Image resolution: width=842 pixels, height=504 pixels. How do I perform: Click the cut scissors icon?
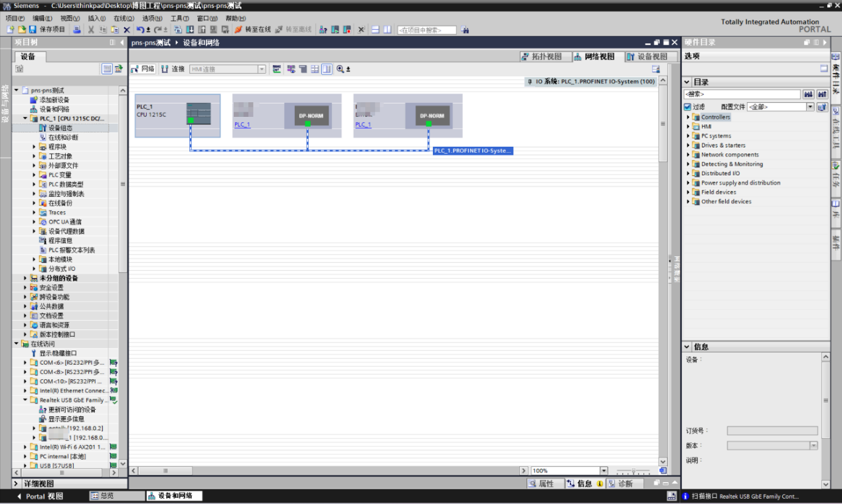click(91, 30)
